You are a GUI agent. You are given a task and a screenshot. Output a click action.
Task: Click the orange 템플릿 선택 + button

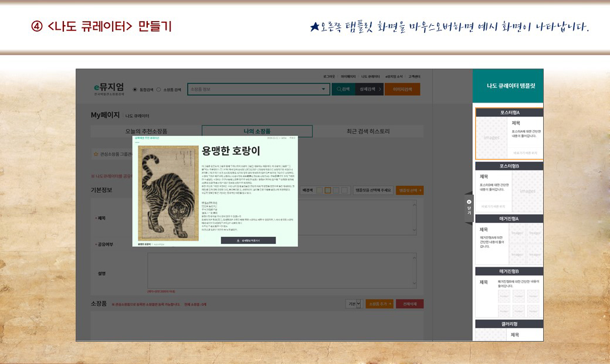coord(409,190)
